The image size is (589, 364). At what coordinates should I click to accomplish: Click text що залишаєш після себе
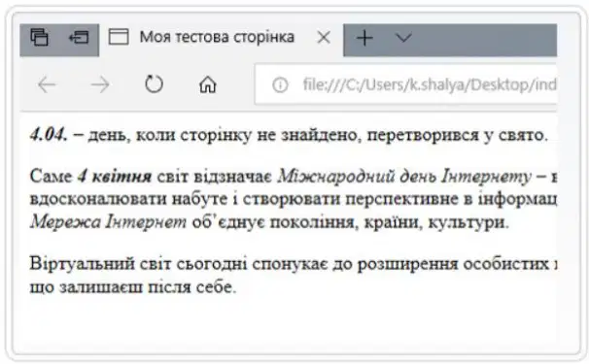pyautogui.click(x=133, y=287)
